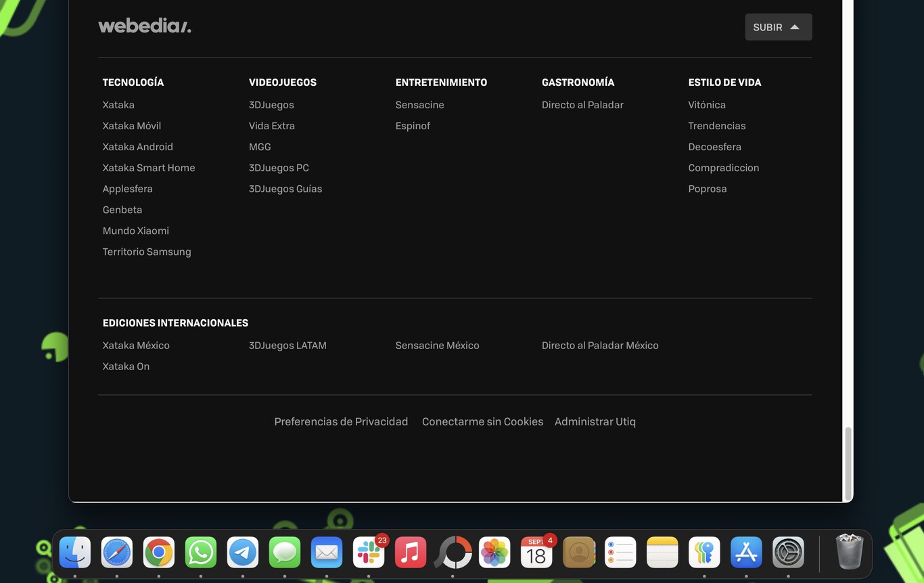This screenshot has height=583, width=924.
Task: Open Territorio Samsung link
Action: [147, 252]
